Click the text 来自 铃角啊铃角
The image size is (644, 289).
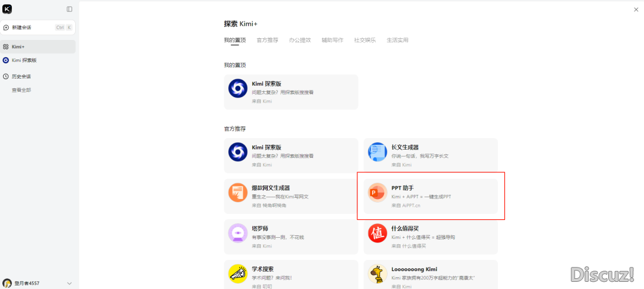coord(269,205)
